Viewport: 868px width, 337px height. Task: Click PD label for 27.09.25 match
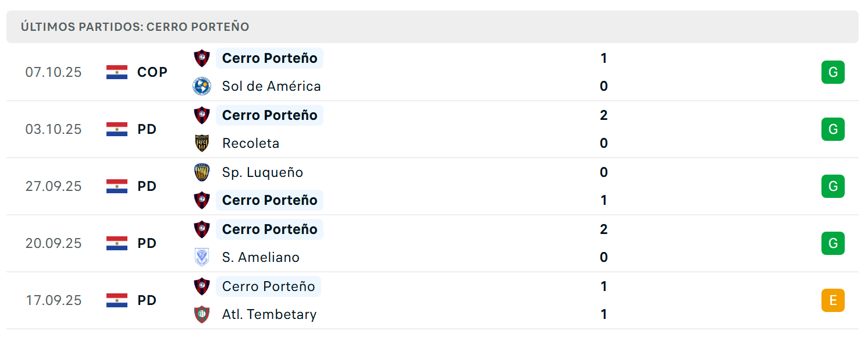click(x=147, y=186)
